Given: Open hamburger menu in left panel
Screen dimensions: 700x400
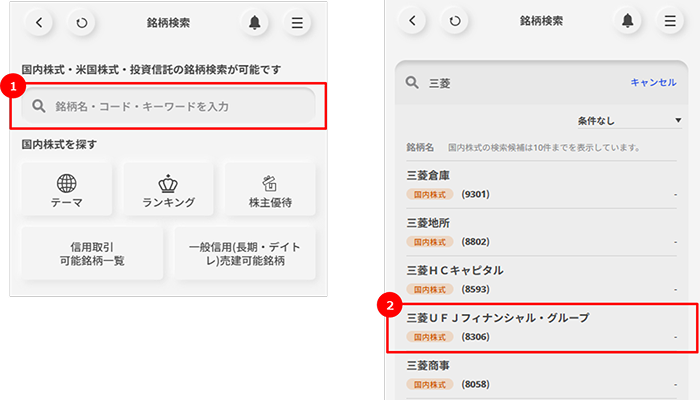Looking at the screenshot, I should pyautogui.click(x=296, y=22).
